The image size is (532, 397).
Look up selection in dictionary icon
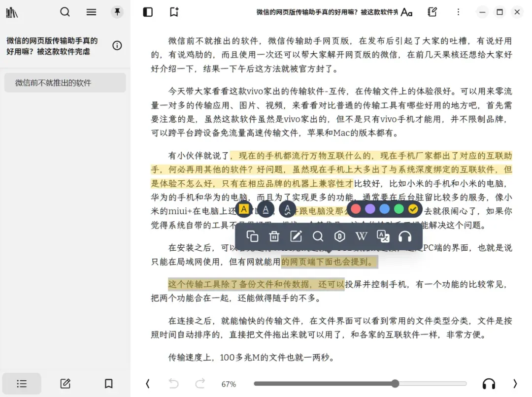(x=339, y=236)
